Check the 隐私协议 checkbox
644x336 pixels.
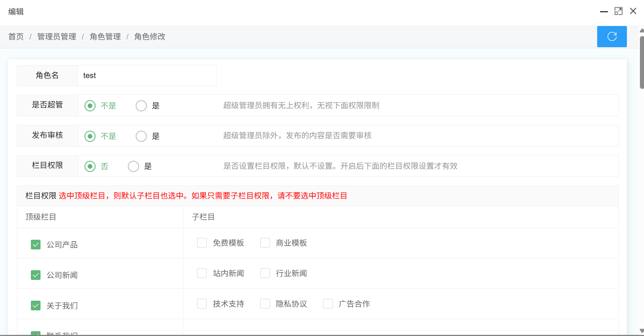(265, 304)
